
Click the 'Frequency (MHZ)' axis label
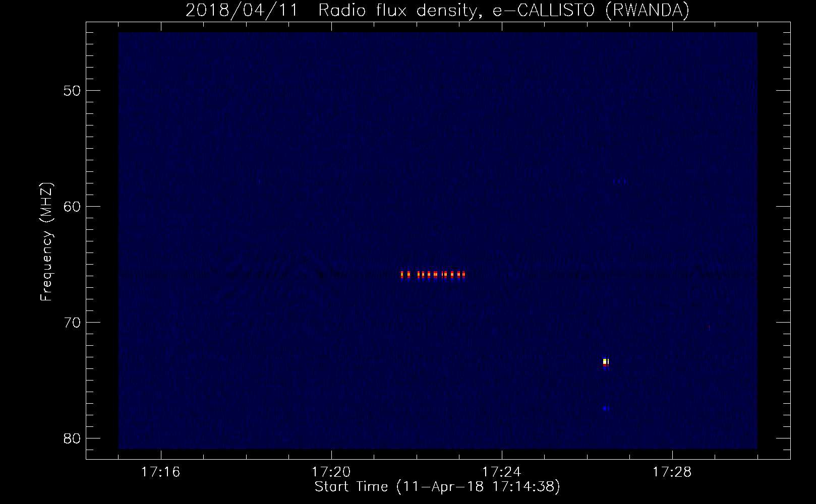46,242
